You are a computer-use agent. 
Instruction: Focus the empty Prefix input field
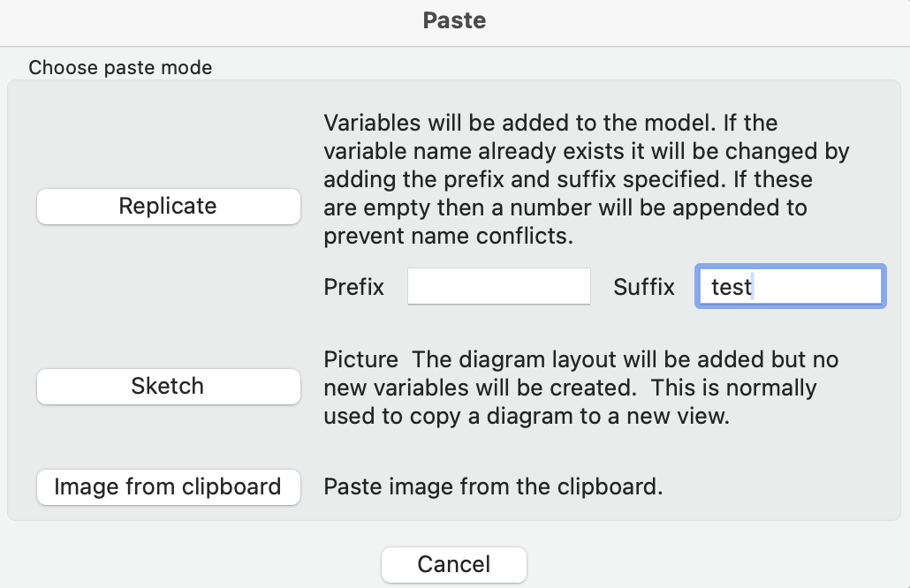[499, 286]
